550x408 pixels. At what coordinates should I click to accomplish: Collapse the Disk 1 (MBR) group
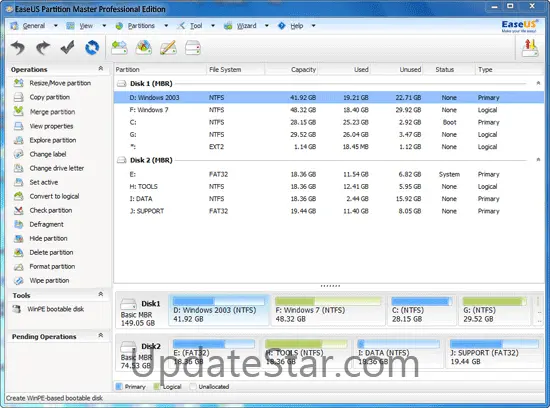point(538,83)
